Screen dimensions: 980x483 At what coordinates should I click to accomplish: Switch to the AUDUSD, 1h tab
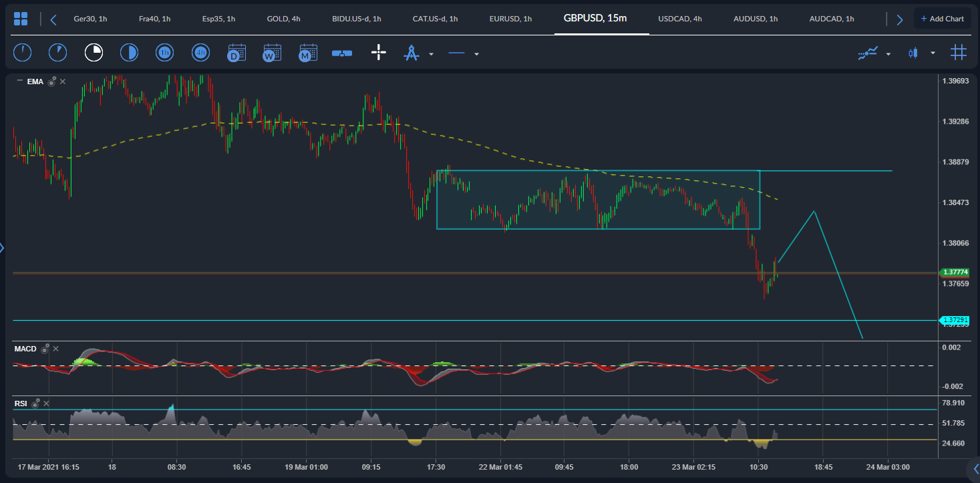(x=756, y=19)
